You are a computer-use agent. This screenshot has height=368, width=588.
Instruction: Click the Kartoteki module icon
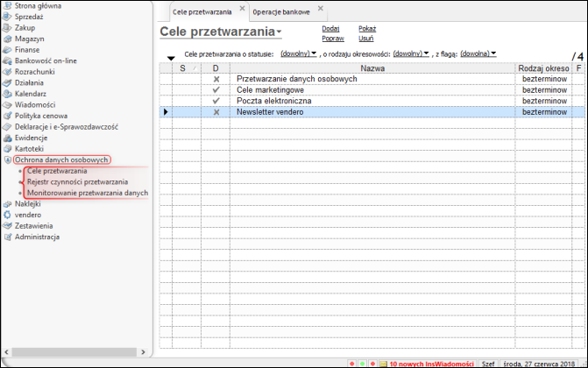7,149
